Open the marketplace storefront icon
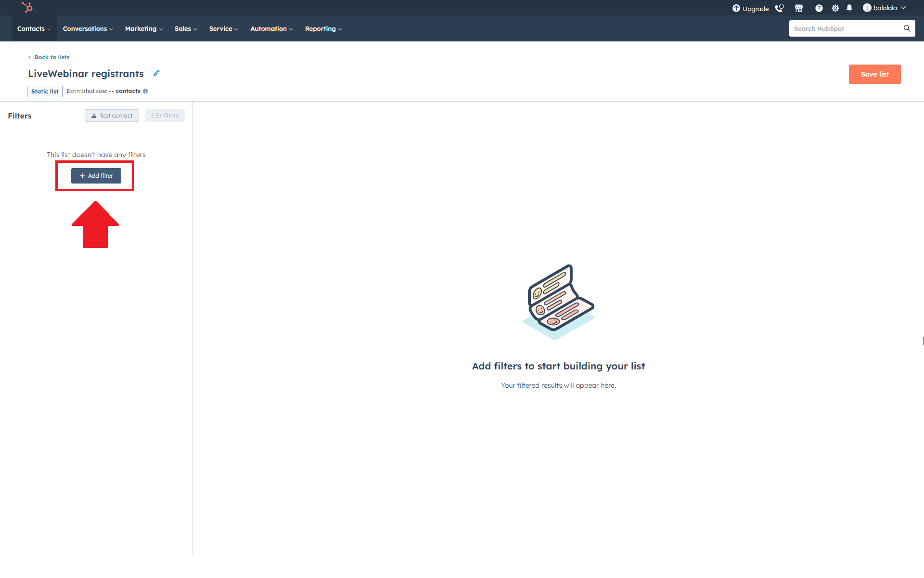 coord(799,8)
